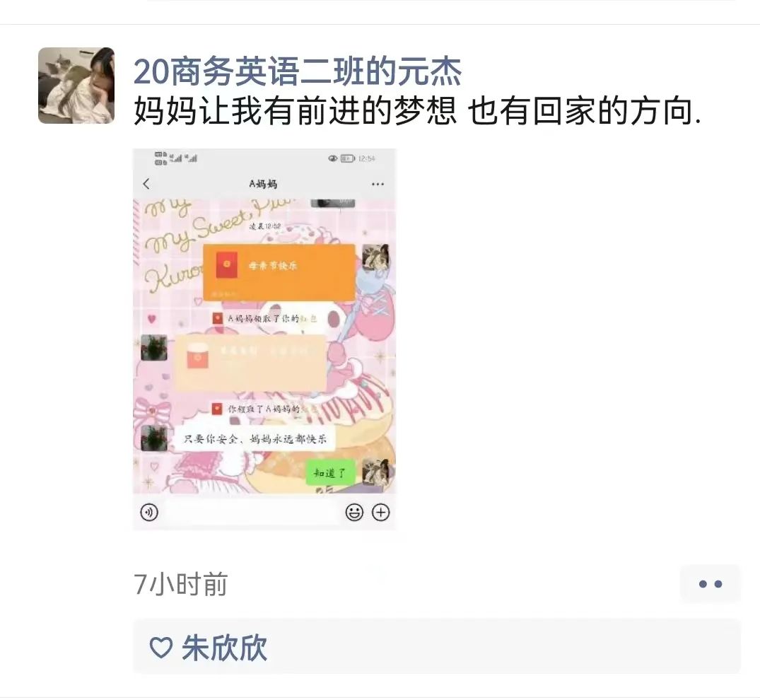This screenshot has height=700, width=760.
Task: Open the poster's profile avatar
Action: click(76, 86)
